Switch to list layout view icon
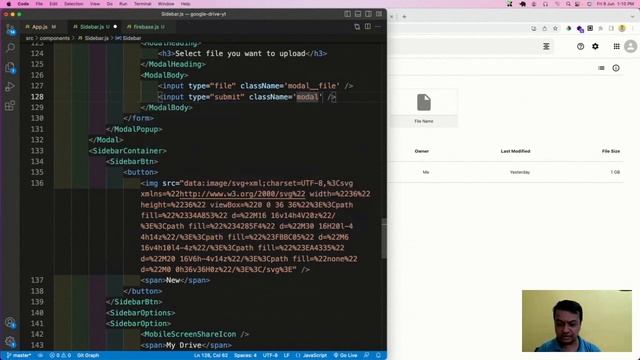This screenshot has height=360, width=640. tap(601, 68)
